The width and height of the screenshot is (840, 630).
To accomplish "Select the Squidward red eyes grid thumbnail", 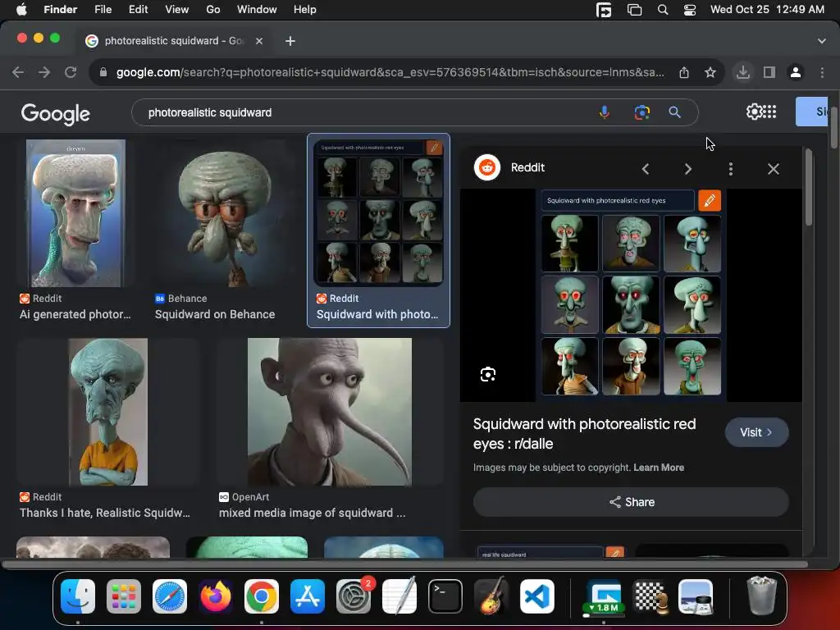I will coord(378,213).
